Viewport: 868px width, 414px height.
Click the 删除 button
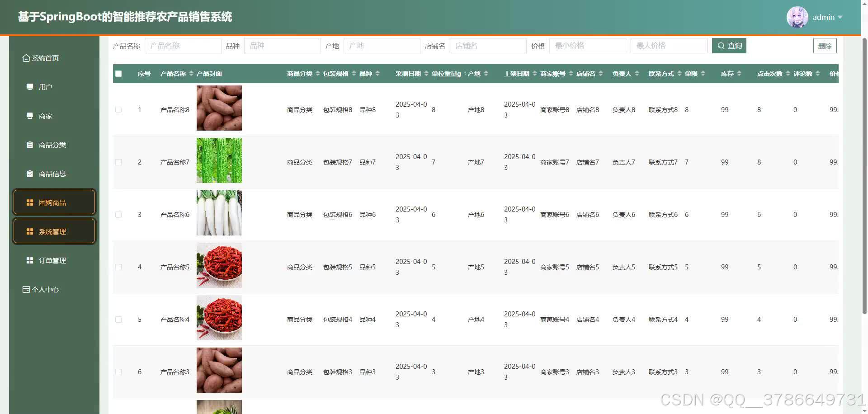825,45
